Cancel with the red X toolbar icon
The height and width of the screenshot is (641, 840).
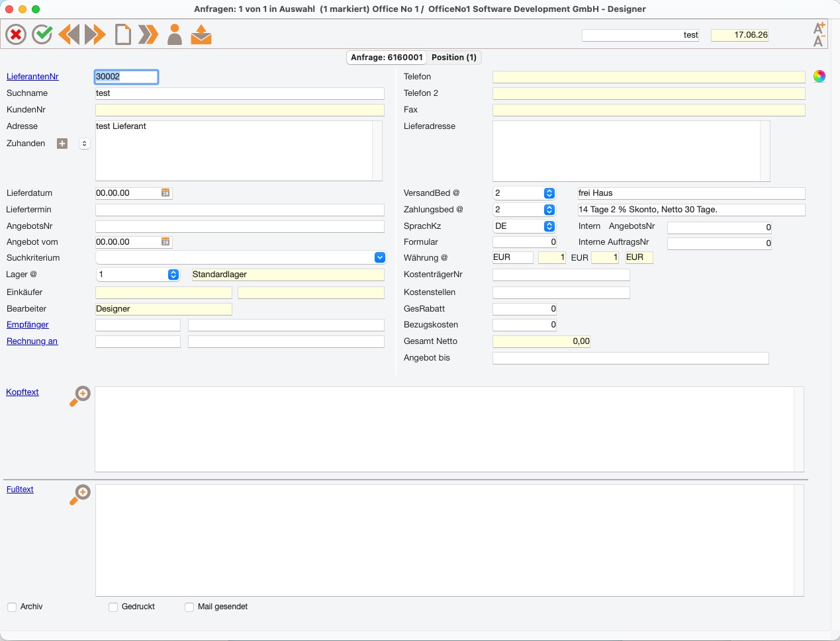click(16, 34)
